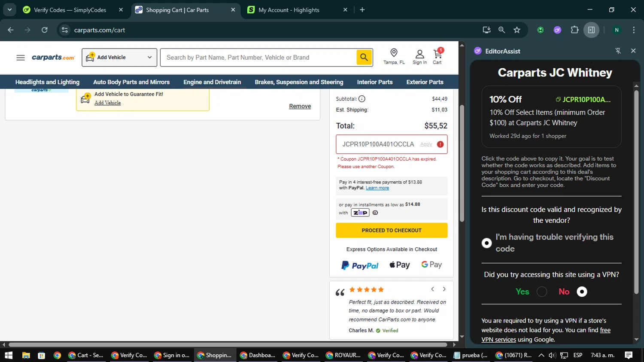The image size is (644, 362).
Task: Bookmark this page with star icon
Action: pos(517,30)
